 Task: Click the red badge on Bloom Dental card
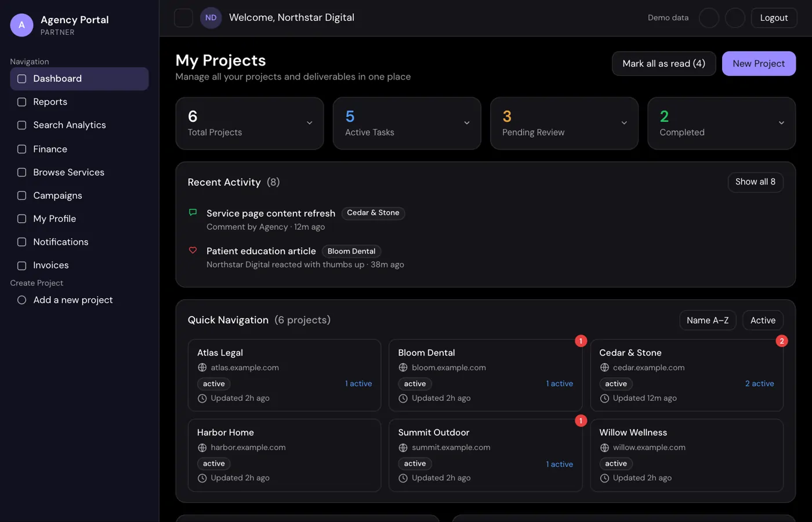(581, 341)
